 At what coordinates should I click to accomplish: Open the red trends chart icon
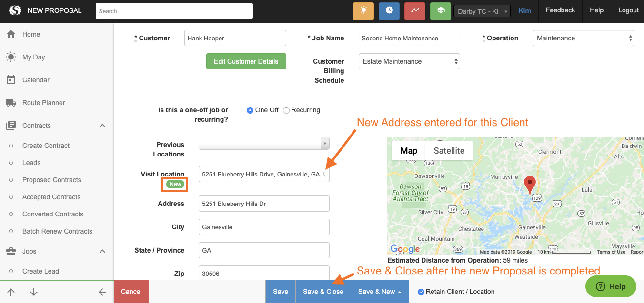click(414, 10)
